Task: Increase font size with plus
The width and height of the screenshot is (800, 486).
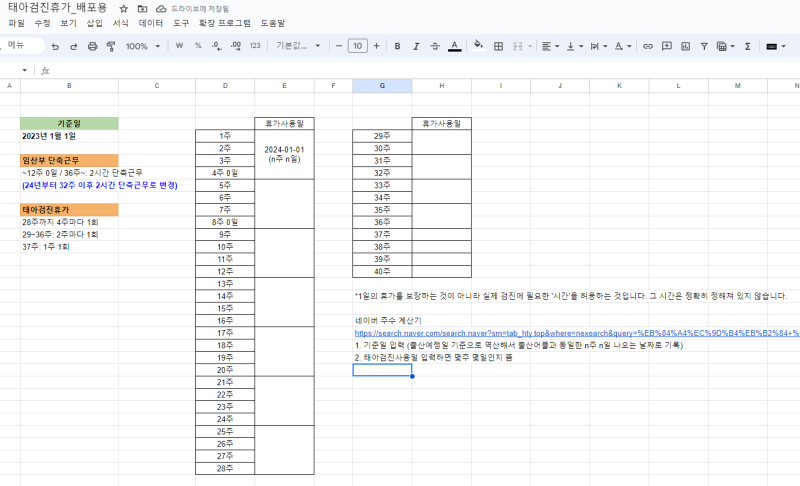Action: click(x=377, y=46)
